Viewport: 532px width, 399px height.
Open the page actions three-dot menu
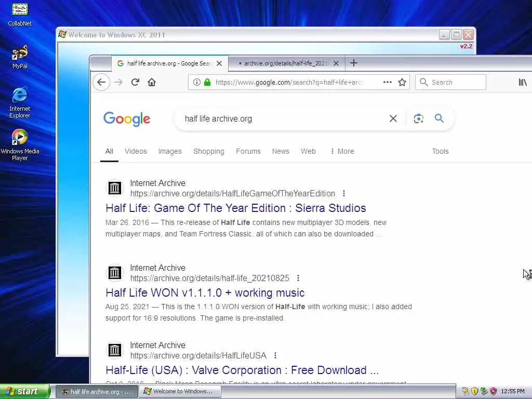[388, 82]
